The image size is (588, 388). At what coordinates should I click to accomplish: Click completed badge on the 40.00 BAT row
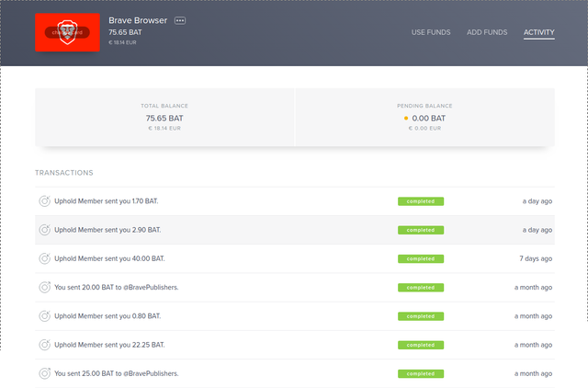(421, 259)
